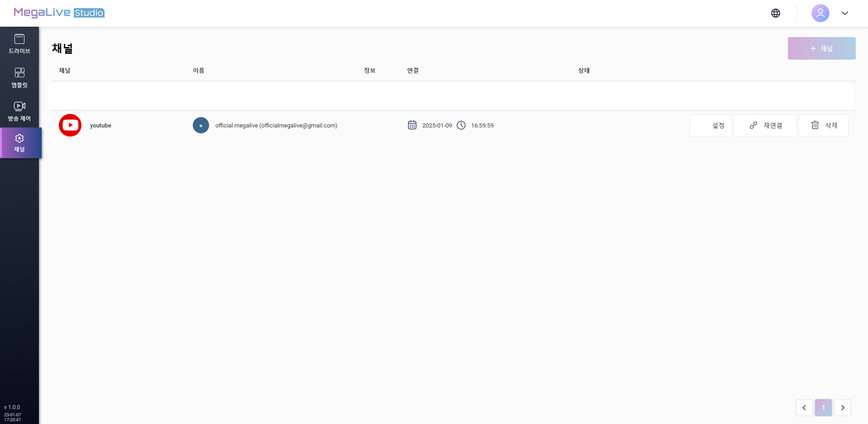Open the 템플릿 sidebar section
Image resolution: width=868 pixels, height=424 pixels.
click(19, 78)
